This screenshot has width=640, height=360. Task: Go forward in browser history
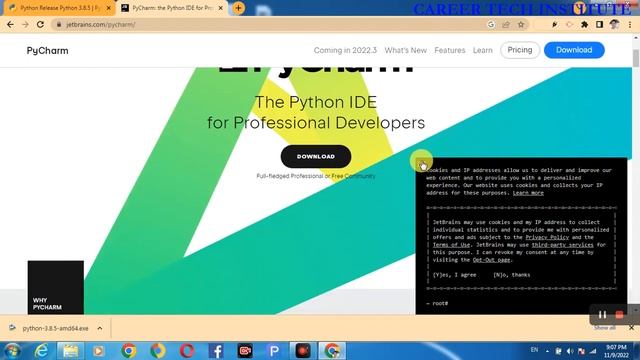coord(25,24)
